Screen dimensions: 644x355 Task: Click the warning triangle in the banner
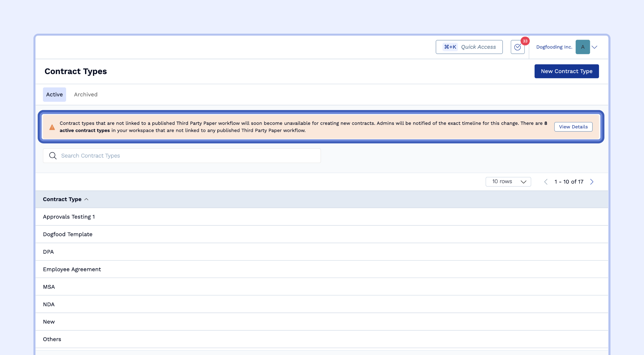click(x=52, y=127)
